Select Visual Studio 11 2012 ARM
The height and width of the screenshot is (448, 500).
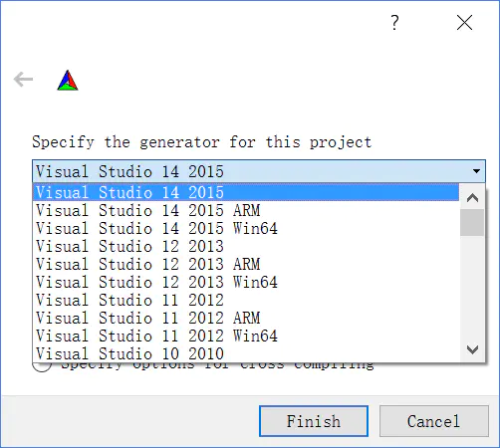pos(246,318)
